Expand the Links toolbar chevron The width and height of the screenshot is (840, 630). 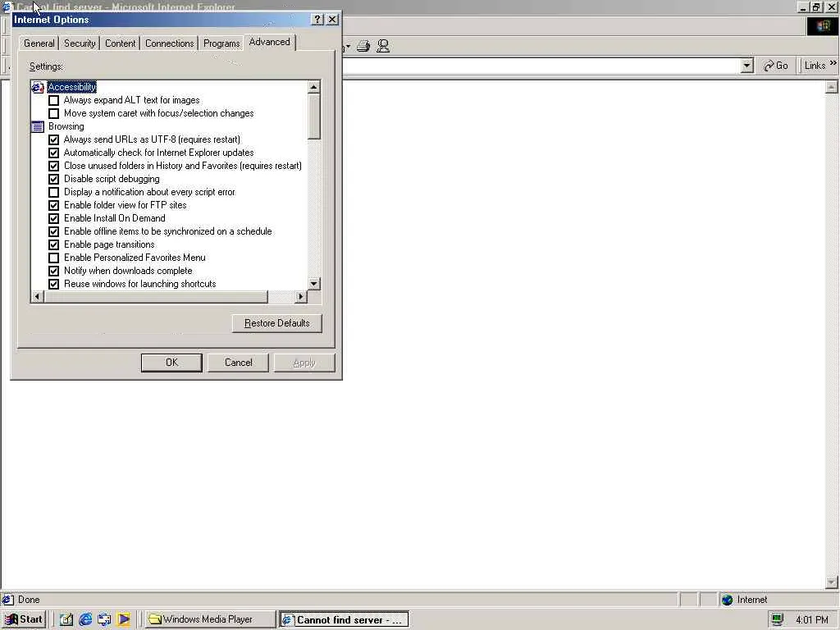pyautogui.click(x=833, y=63)
